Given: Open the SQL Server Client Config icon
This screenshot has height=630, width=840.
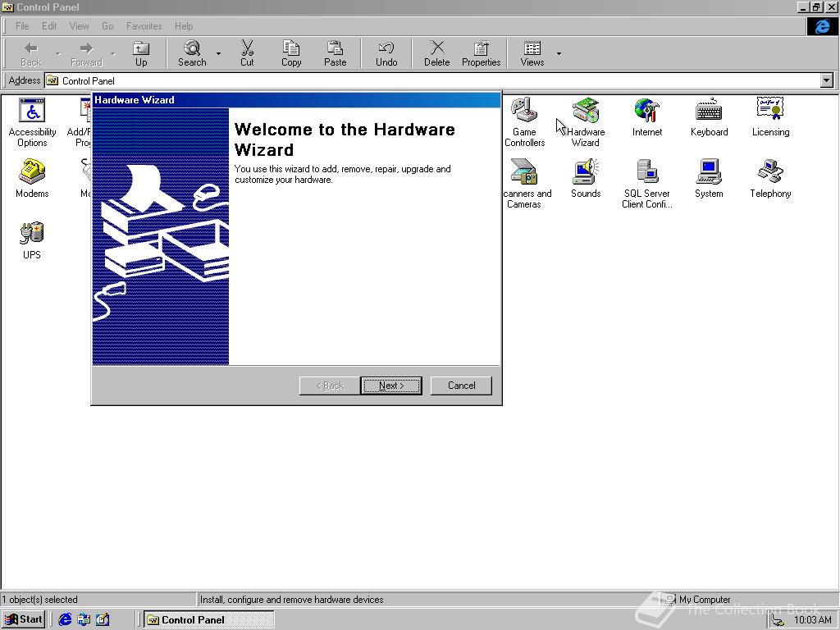Looking at the screenshot, I should point(647,183).
